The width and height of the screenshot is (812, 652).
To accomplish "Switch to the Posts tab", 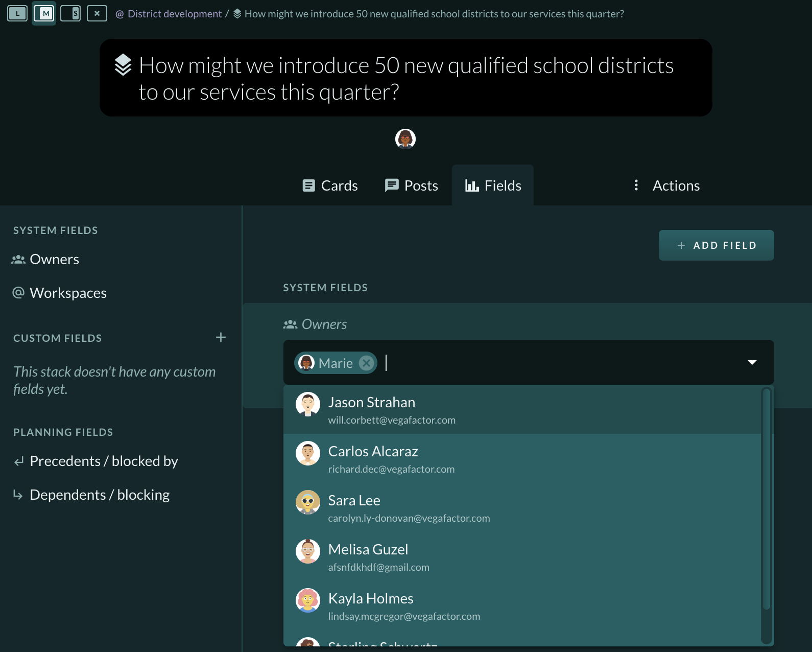I will coord(412,185).
